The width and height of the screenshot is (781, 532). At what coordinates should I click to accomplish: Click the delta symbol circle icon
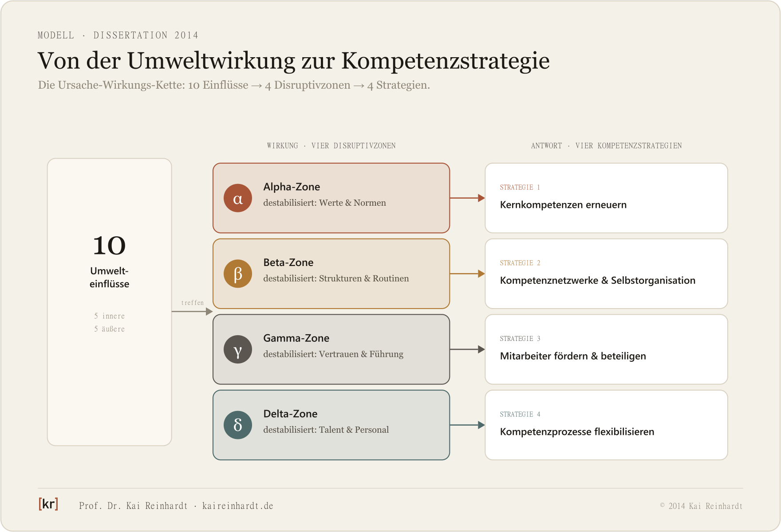[x=238, y=425]
